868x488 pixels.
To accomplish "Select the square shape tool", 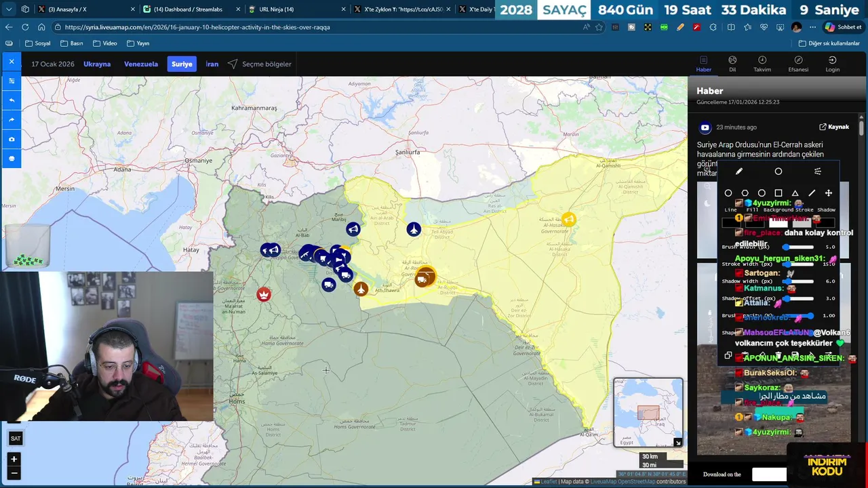I will click(x=778, y=193).
